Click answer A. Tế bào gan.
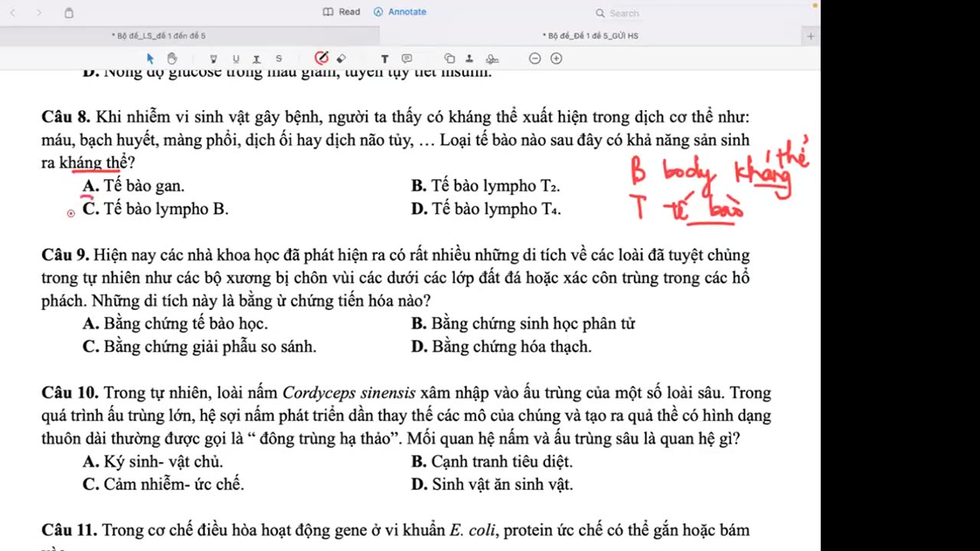This screenshot has width=980, height=551. click(x=133, y=186)
